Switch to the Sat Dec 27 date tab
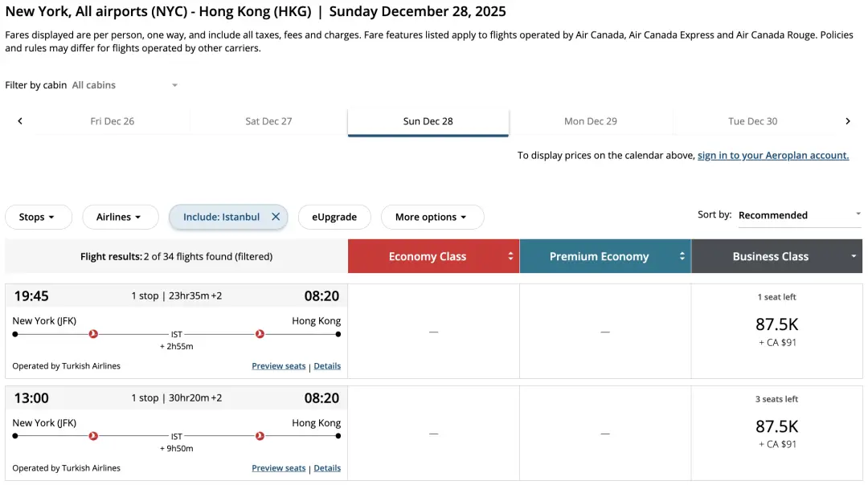The height and width of the screenshot is (485, 868). tap(268, 120)
